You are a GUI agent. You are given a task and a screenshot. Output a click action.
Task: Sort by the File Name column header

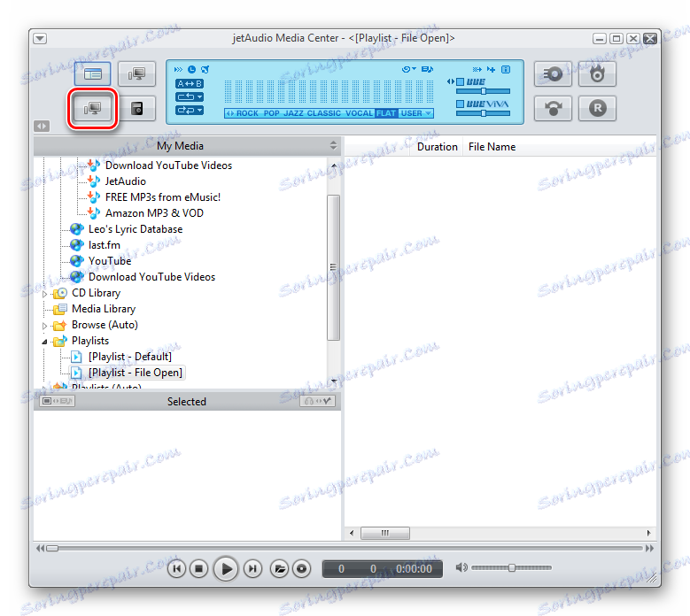(492, 147)
